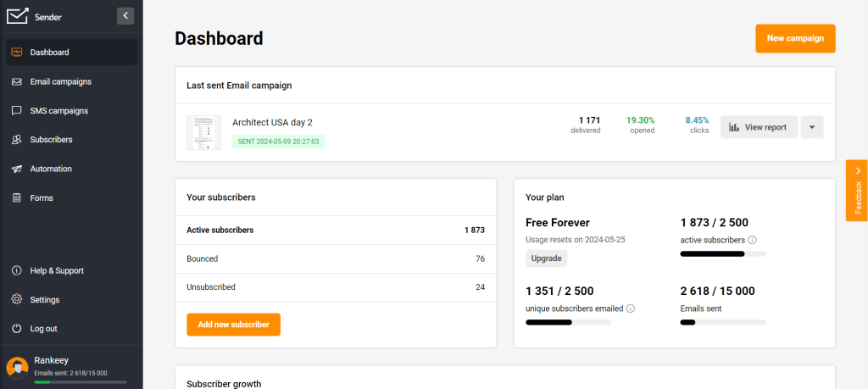The image size is (868, 389).
Task: Click the Rankeey user avatar
Action: pyautogui.click(x=17, y=366)
